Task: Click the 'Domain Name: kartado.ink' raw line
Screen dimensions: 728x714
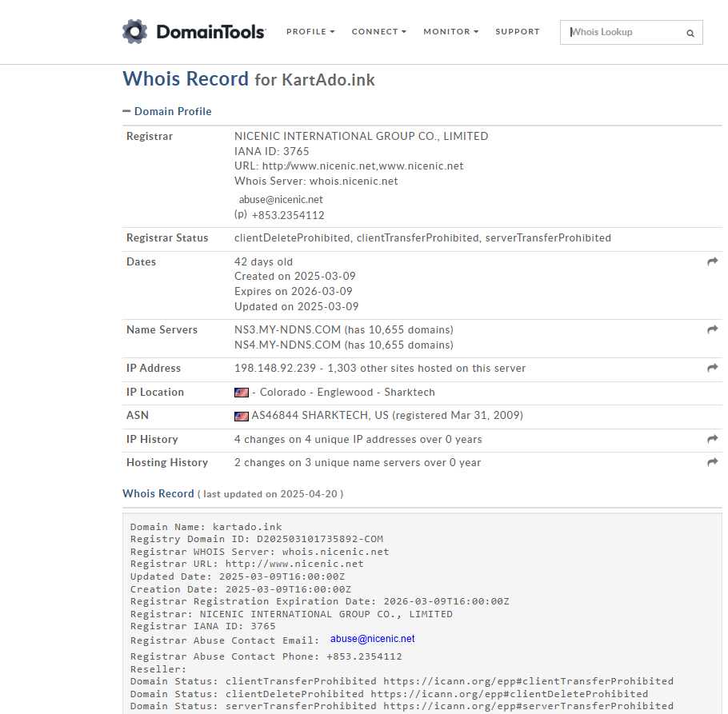Action: pyautogui.click(x=206, y=527)
